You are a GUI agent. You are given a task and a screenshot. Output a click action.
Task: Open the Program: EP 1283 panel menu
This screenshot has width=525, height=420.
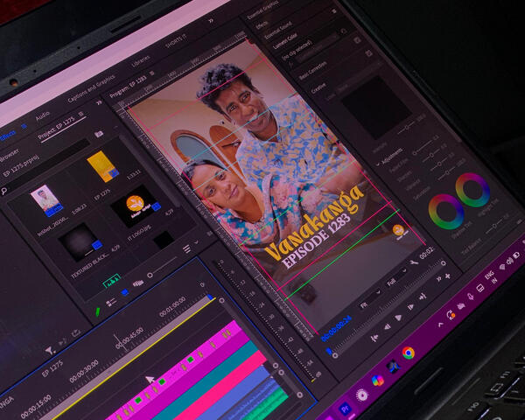151,73
